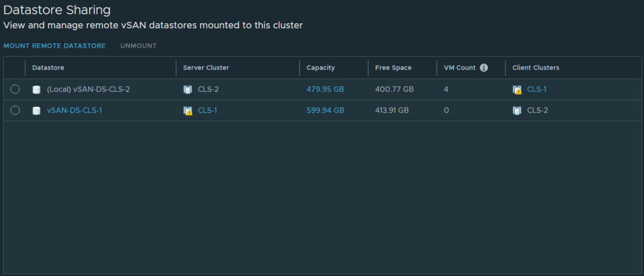Click CLS-2 server cluster icon

[187, 89]
